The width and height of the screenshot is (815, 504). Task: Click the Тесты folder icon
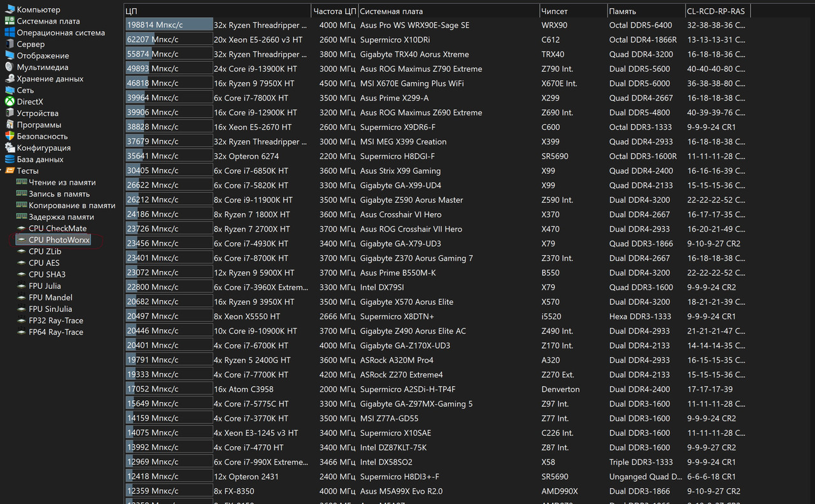pos(10,171)
